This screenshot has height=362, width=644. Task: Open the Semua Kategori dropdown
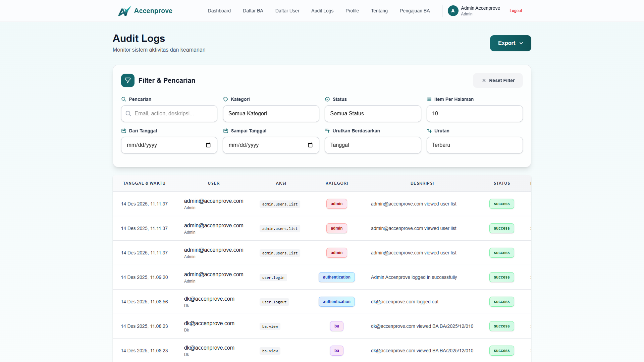(x=271, y=114)
